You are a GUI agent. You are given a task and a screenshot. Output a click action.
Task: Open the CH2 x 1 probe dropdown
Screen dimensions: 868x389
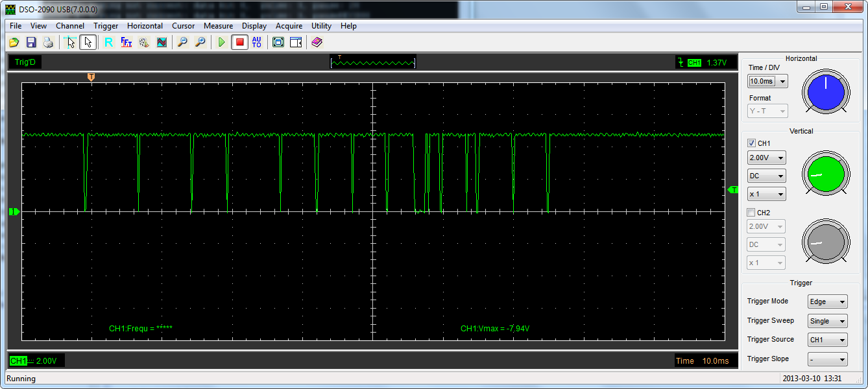(766, 263)
